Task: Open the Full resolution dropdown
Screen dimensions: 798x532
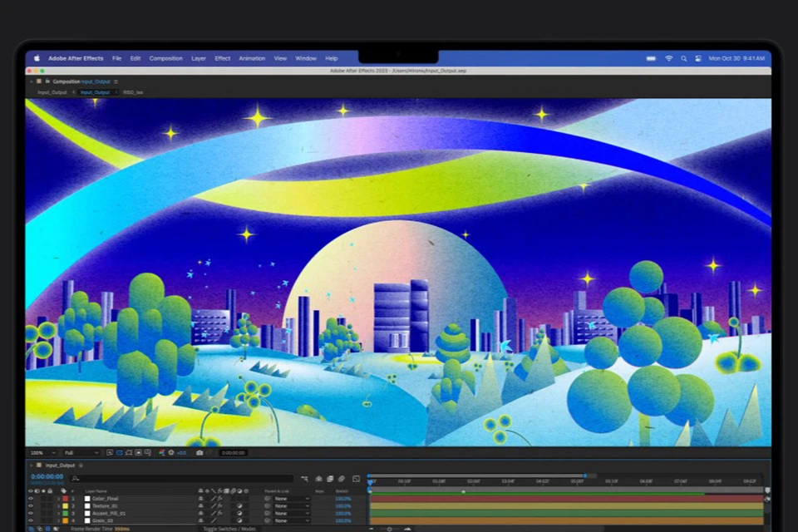Action: click(79, 453)
